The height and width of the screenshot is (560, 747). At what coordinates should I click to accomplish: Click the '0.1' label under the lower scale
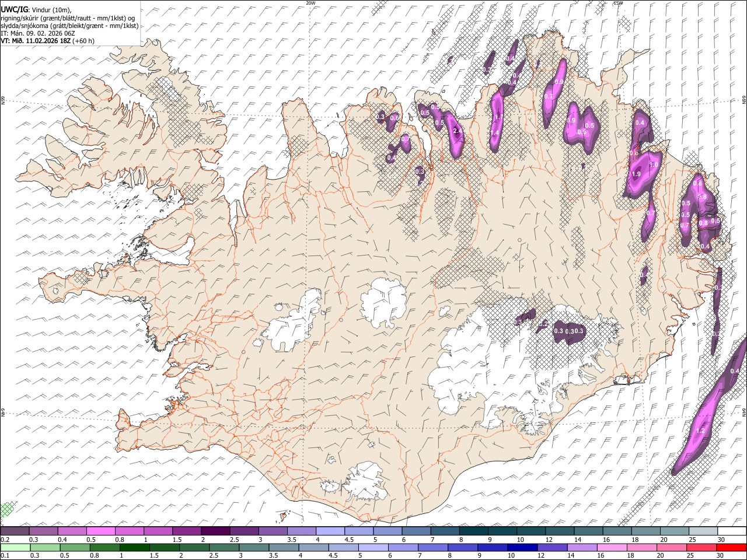[5, 555]
